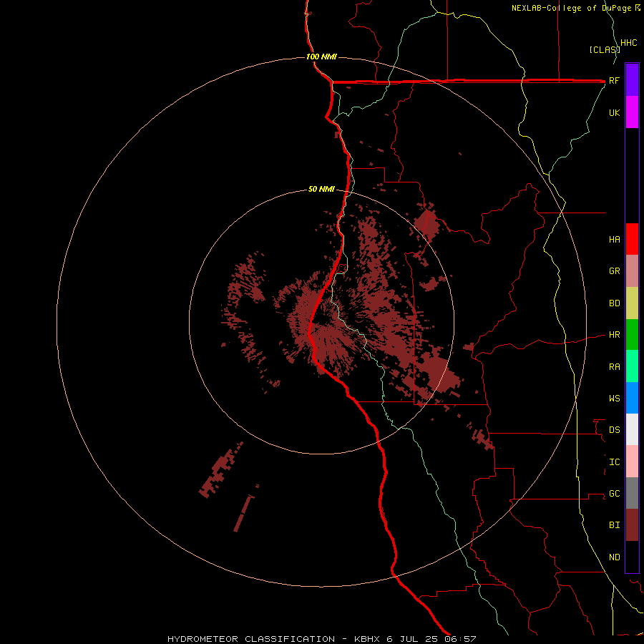
Task: Click the NEXLAB-College of DuPage text
Action: coord(572,8)
